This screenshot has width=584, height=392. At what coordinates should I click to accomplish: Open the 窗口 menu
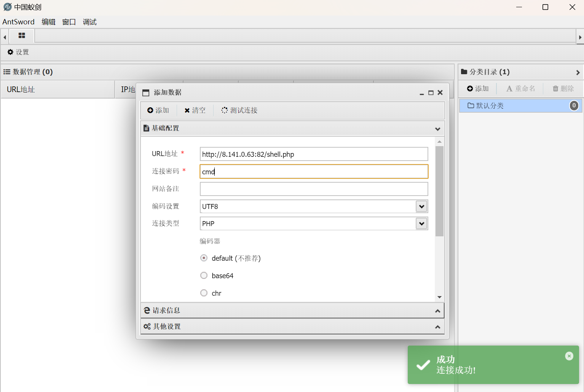(x=69, y=22)
